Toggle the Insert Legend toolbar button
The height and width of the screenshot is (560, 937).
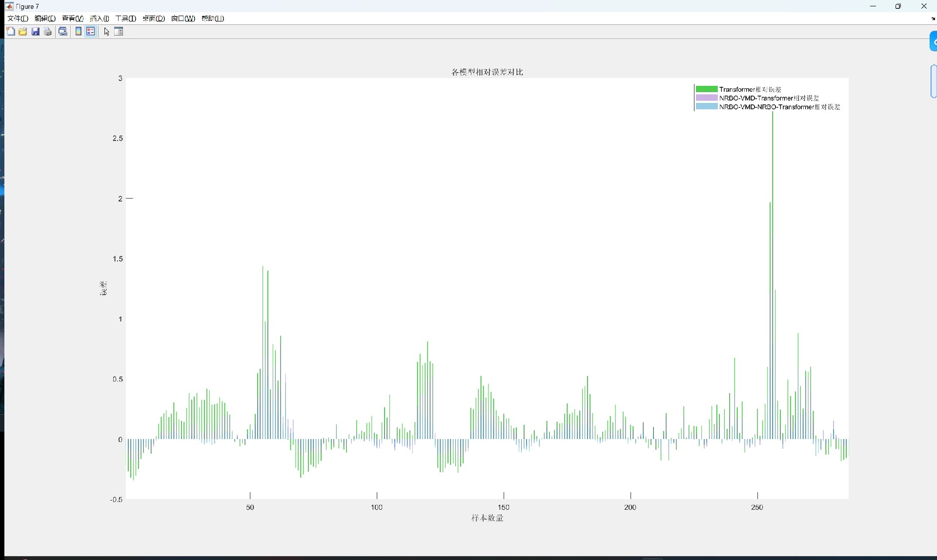point(91,32)
